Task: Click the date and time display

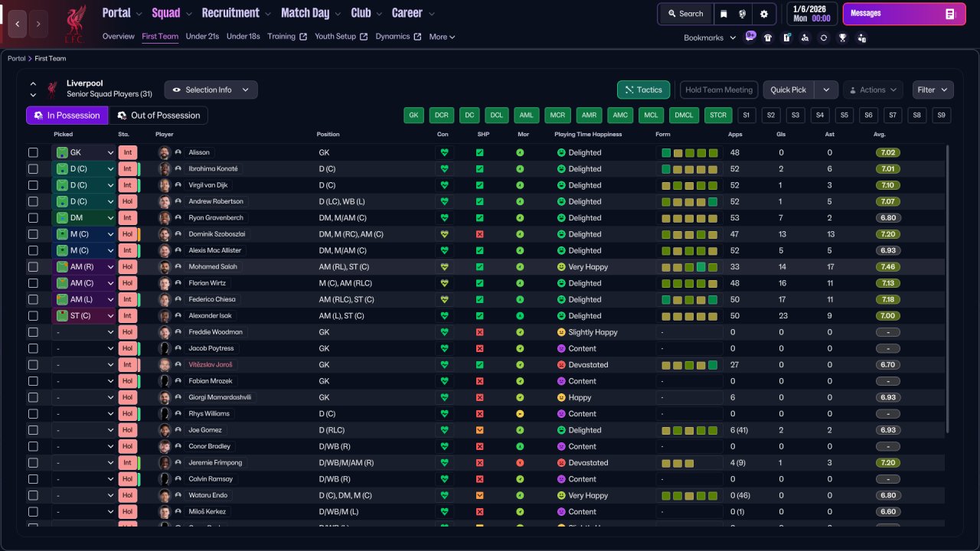Action: tap(812, 14)
